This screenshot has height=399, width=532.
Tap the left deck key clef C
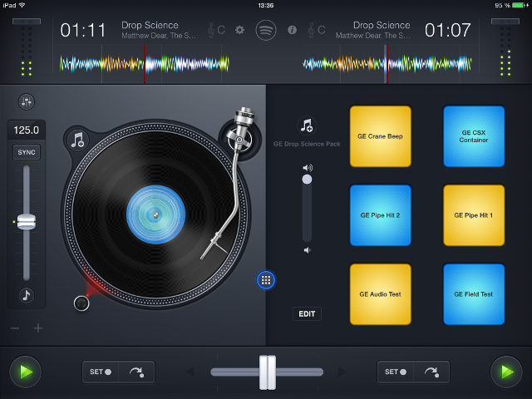pos(216,30)
